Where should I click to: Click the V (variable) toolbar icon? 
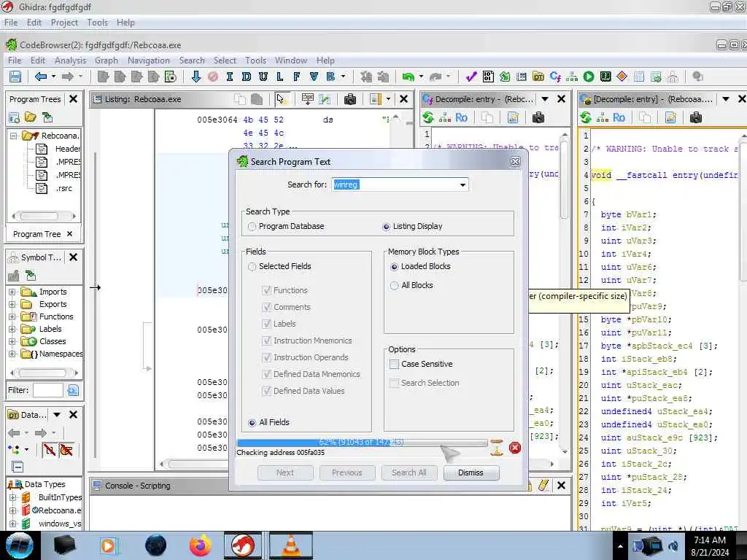tap(313, 77)
